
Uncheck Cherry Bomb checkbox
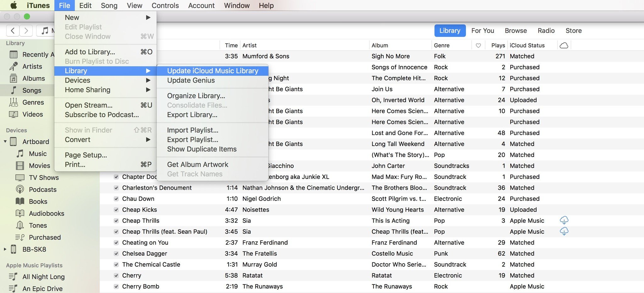click(116, 286)
